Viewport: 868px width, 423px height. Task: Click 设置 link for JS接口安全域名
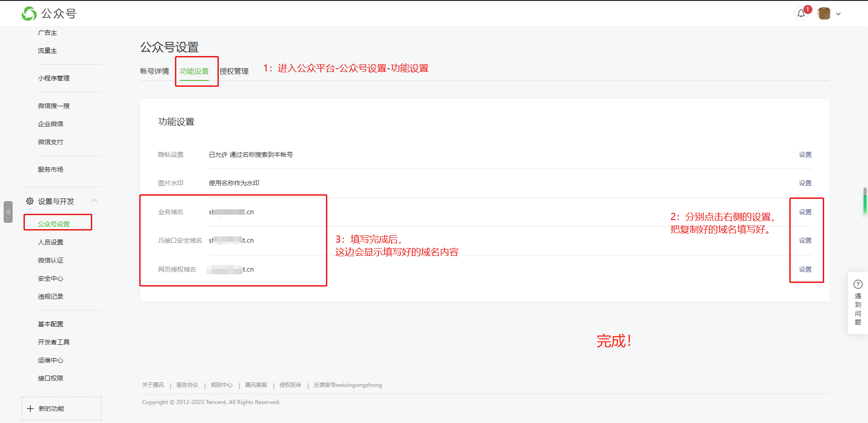[x=805, y=240]
